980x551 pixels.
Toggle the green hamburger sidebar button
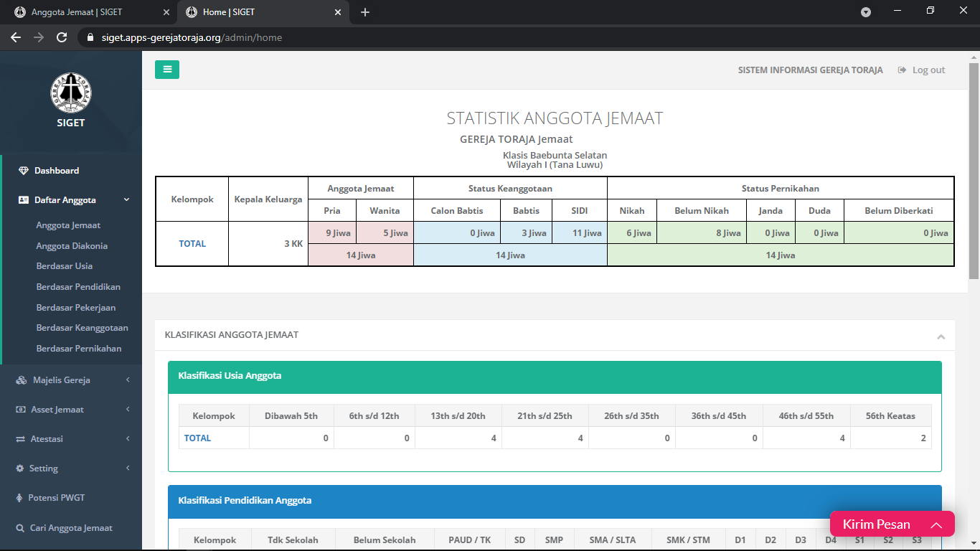click(x=167, y=70)
